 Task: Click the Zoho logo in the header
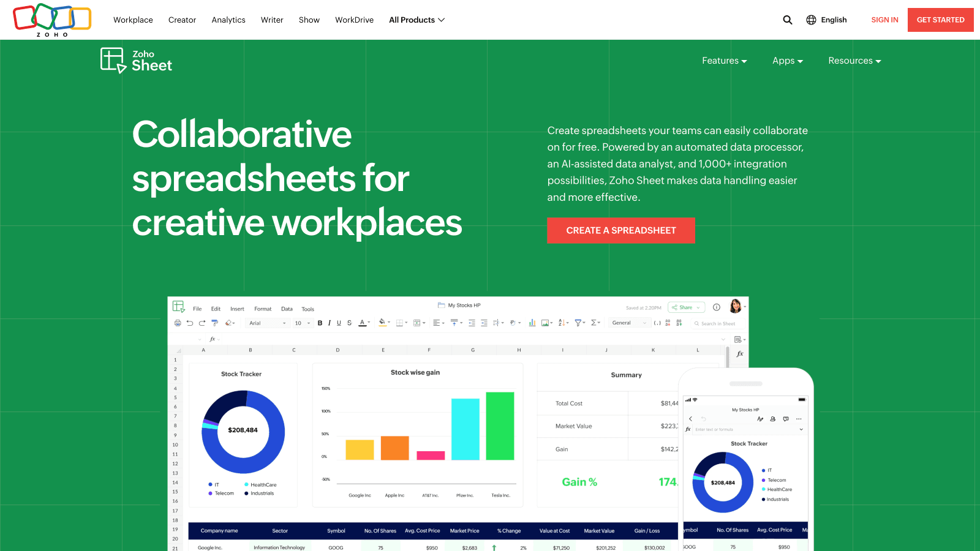click(x=52, y=20)
